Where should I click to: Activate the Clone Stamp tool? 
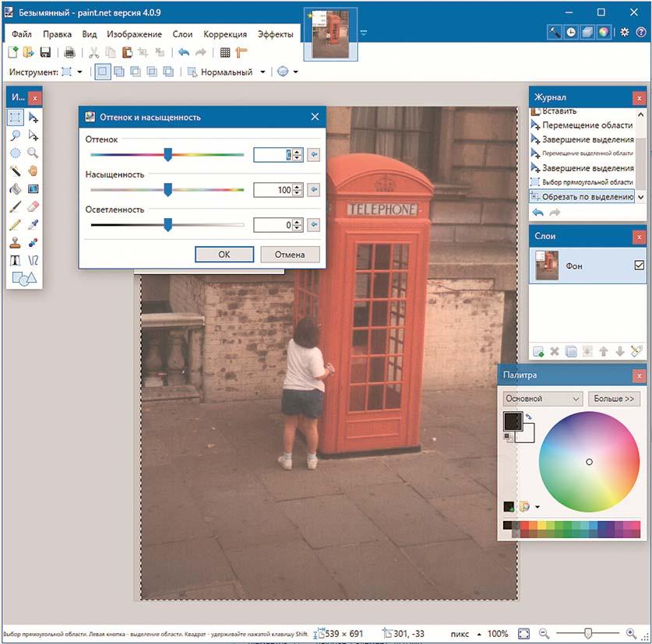[x=15, y=242]
